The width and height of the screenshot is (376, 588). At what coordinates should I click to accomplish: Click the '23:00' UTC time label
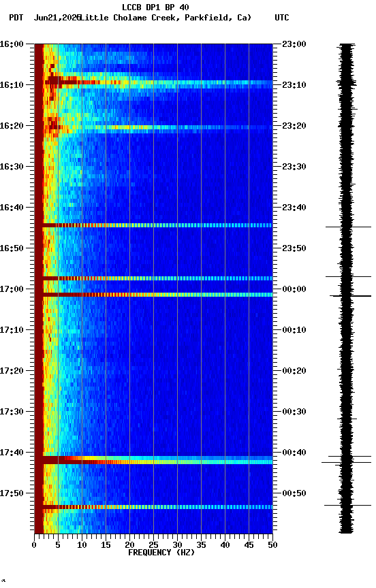[x=294, y=44]
